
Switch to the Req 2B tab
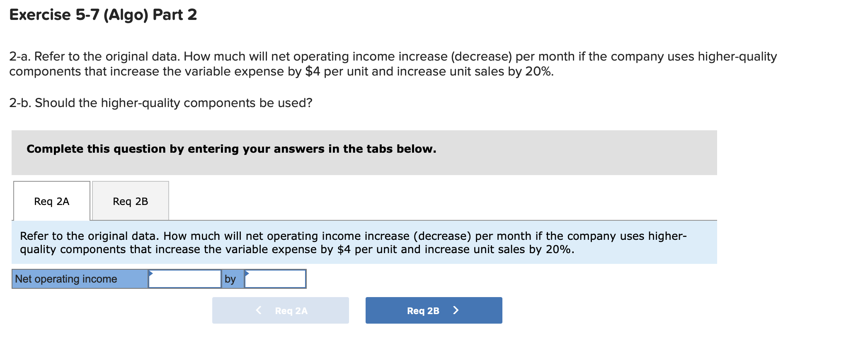[x=130, y=201]
